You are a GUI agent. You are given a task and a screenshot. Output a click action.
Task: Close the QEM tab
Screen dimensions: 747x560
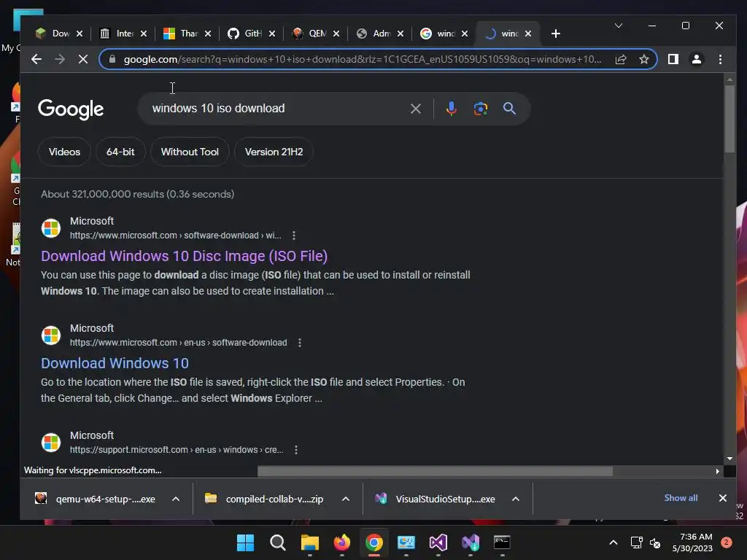336,34
